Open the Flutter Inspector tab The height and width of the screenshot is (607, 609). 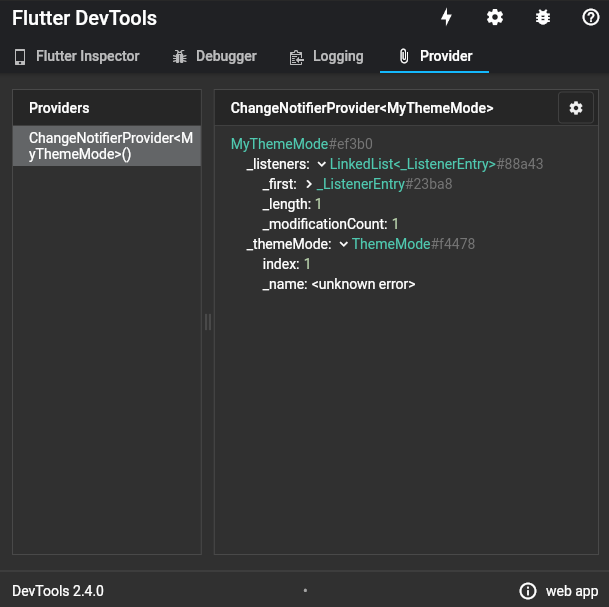[77, 56]
